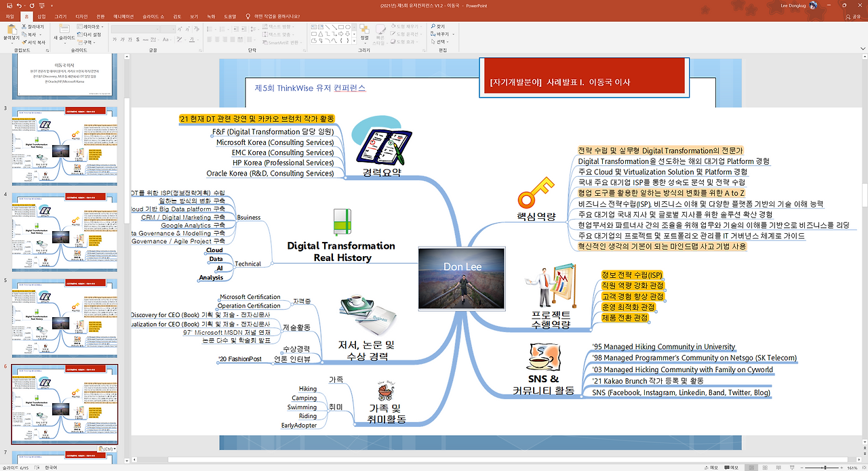Image resolution: width=868 pixels, height=471 pixels.
Task: Open the Layout (레이아웃) dropdown
Action: pos(90,26)
